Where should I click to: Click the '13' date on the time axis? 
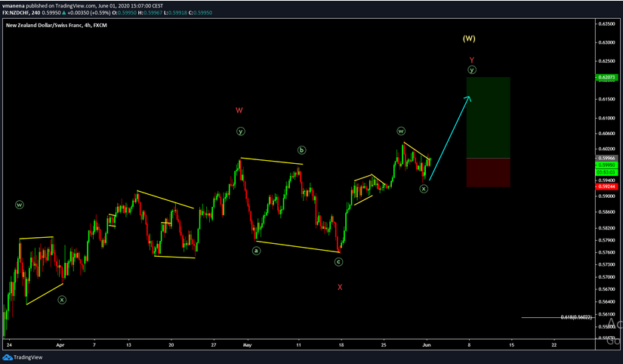[x=128, y=345]
